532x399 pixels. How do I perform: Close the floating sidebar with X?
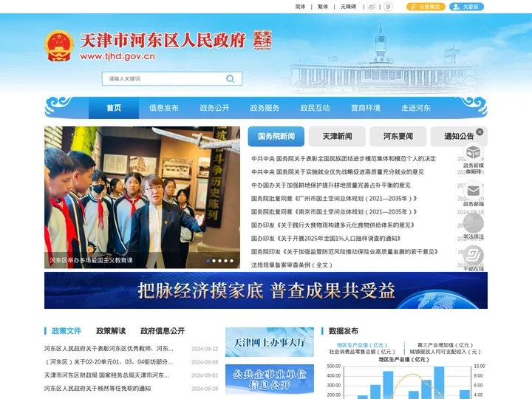(480, 132)
